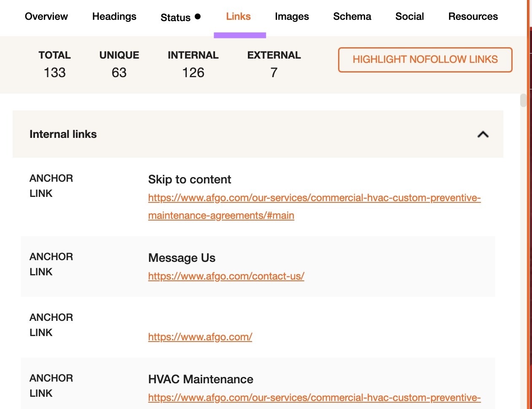Image resolution: width=532 pixels, height=409 pixels.
Task: Open the Headings tab
Action: [114, 16]
